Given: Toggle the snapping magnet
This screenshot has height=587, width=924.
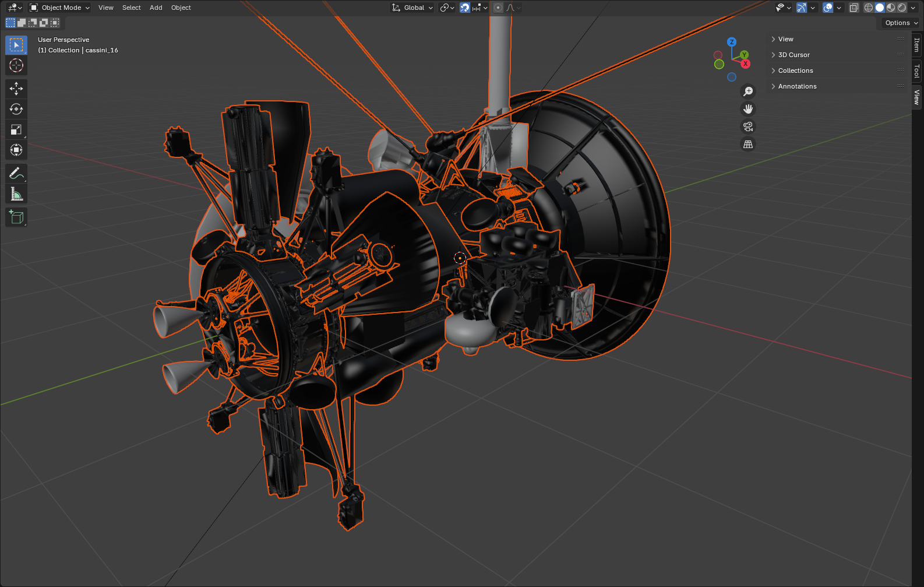Looking at the screenshot, I should [465, 8].
